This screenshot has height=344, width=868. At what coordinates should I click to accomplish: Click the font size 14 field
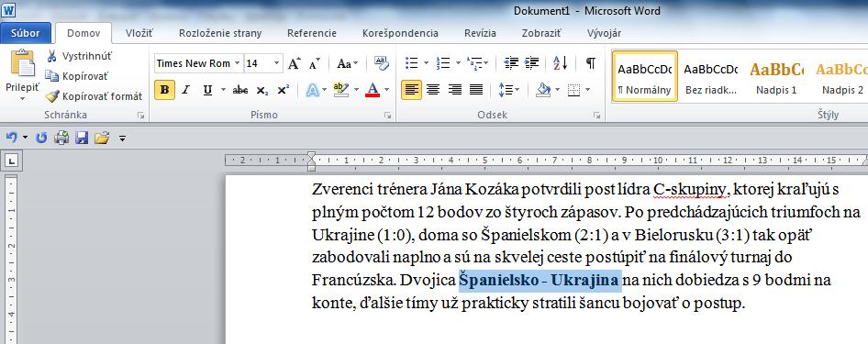(x=258, y=63)
